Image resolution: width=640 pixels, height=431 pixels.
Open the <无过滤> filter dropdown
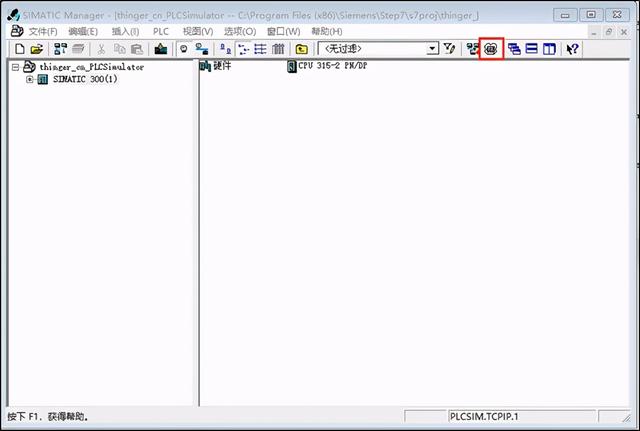click(x=432, y=49)
